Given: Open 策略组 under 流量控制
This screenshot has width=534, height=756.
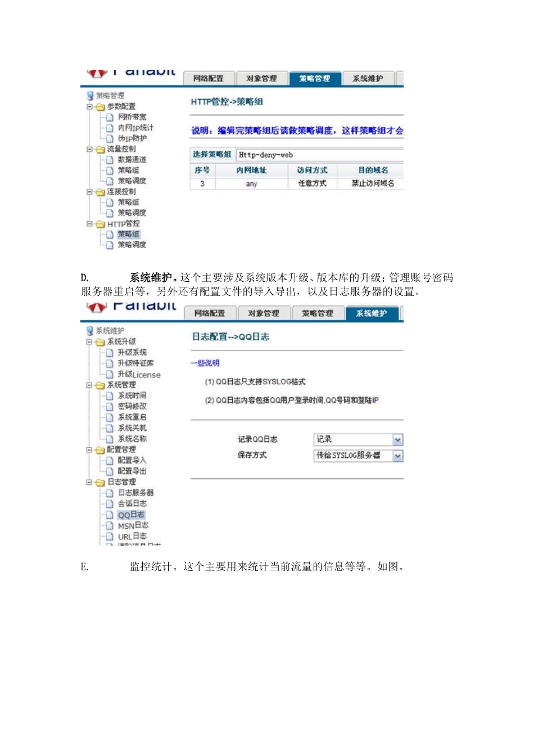Looking at the screenshot, I should 128,170.
